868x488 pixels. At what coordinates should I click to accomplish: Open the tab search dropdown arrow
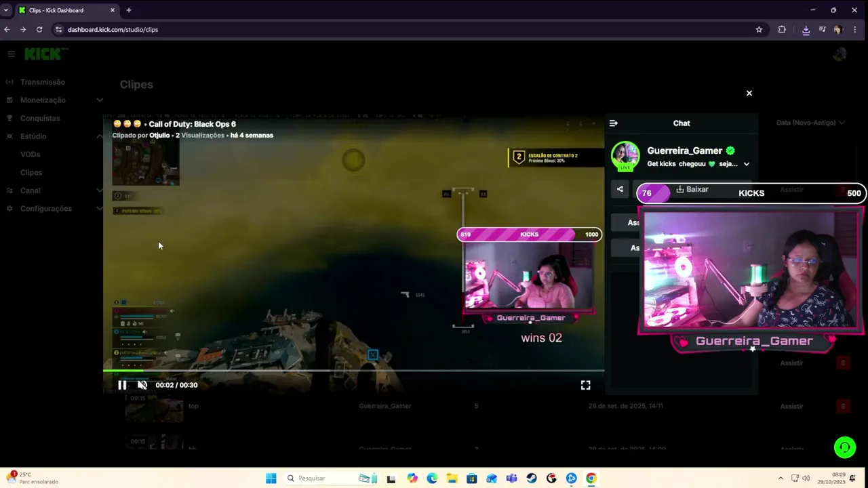[6, 10]
